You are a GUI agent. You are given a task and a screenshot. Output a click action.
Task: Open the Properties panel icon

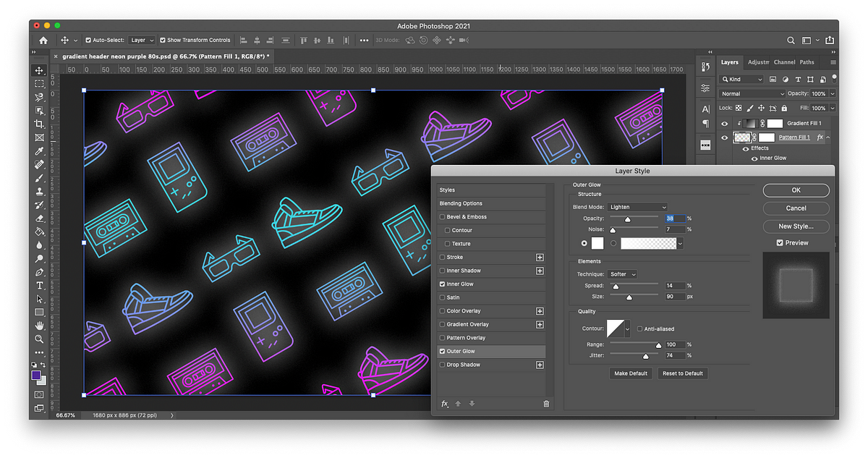pyautogui.click(x=705, y=88)
